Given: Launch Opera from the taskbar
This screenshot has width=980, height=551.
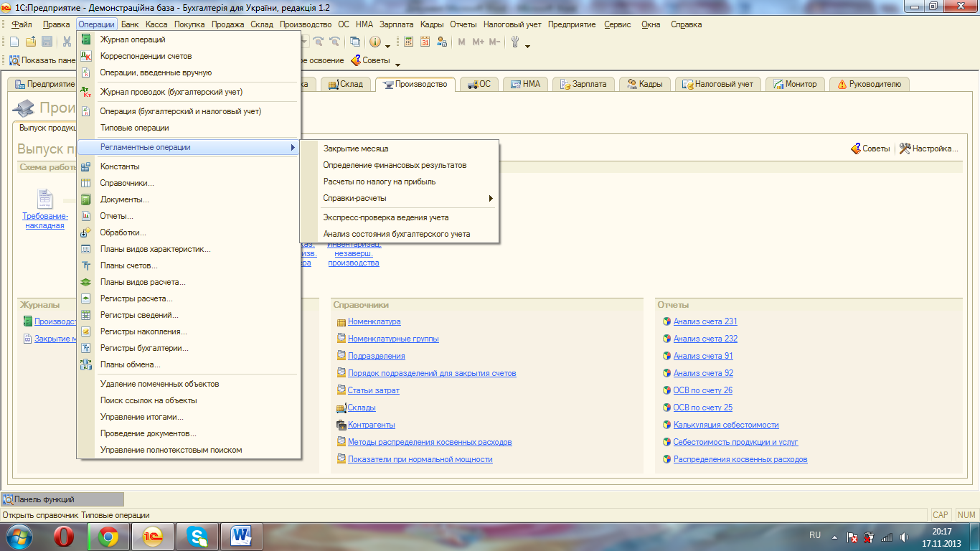Looking at the screenshot, I should [65, 536].
